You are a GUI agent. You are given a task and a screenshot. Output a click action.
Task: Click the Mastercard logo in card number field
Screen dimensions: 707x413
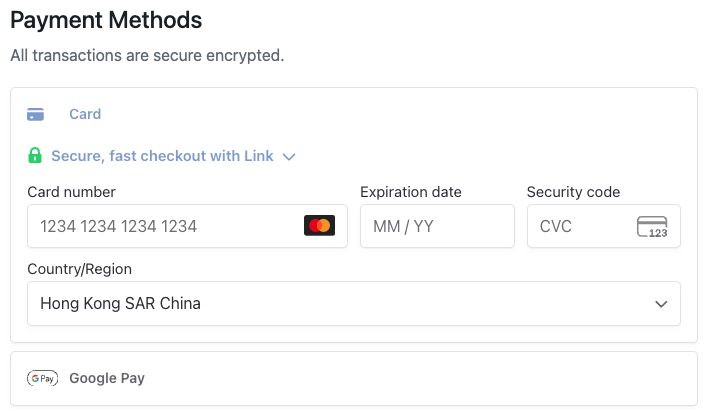click(319, 226)
